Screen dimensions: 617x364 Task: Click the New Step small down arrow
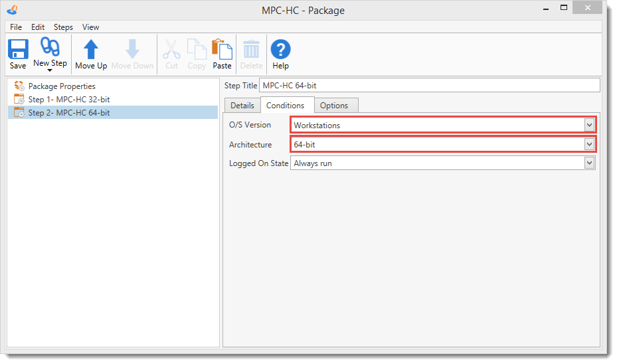click(50, 70)
